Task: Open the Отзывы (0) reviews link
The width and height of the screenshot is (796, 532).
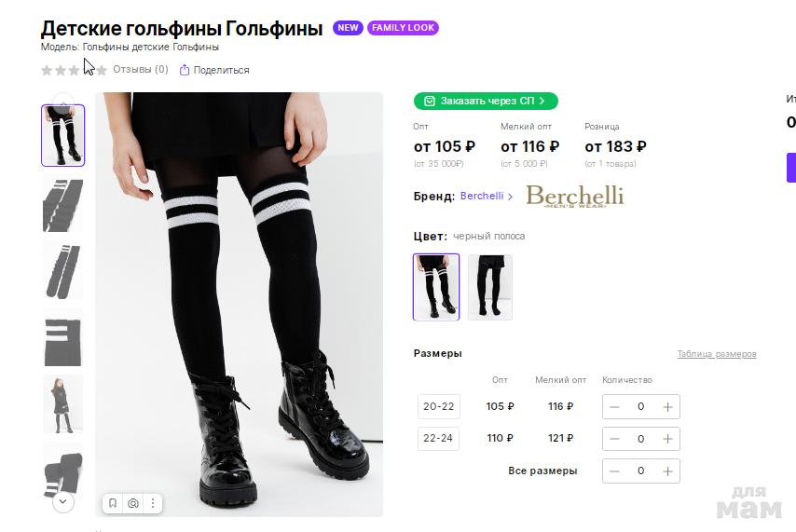Action: (140, 70)
